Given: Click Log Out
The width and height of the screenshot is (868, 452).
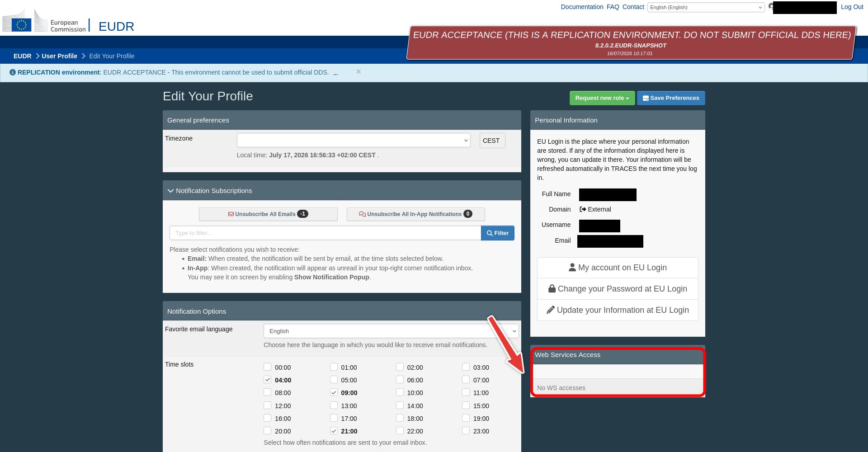Looking at the screenshot, I should point(852,7).
